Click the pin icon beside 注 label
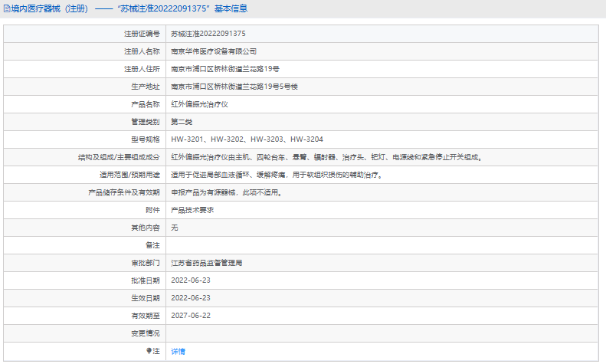Image resolution: width=606 pixels, height=364 pixels. click(x=149, y=350)
